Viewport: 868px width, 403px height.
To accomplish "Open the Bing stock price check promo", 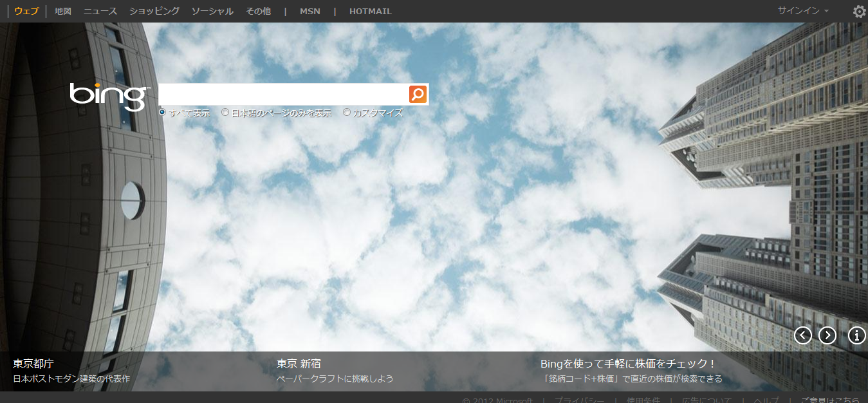I will [x=628, y=364].
